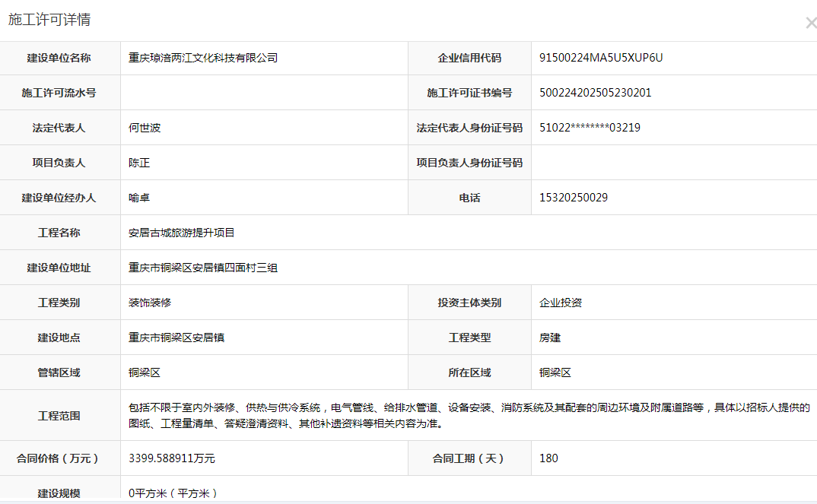Click investment type value 企业投资
This screenshot has height=504, width=817.
pyautogui.click(x=561, y=303)
